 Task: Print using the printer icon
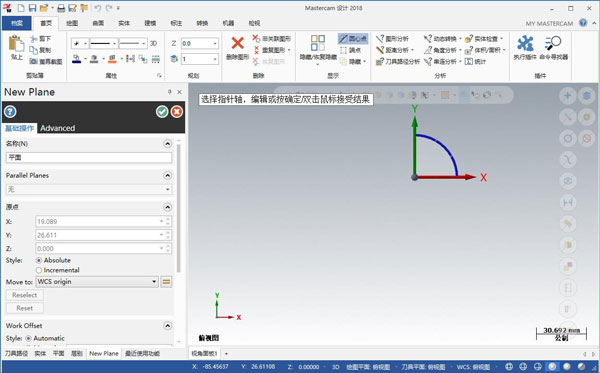click(x=61, y=8)
